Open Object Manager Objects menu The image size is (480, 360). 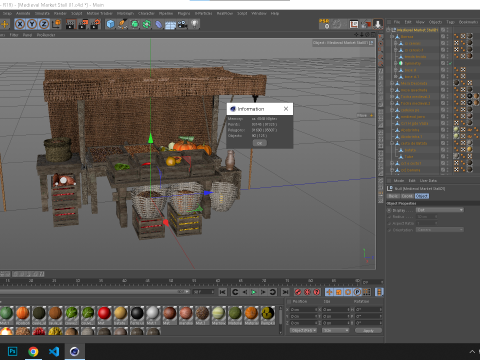435,22
